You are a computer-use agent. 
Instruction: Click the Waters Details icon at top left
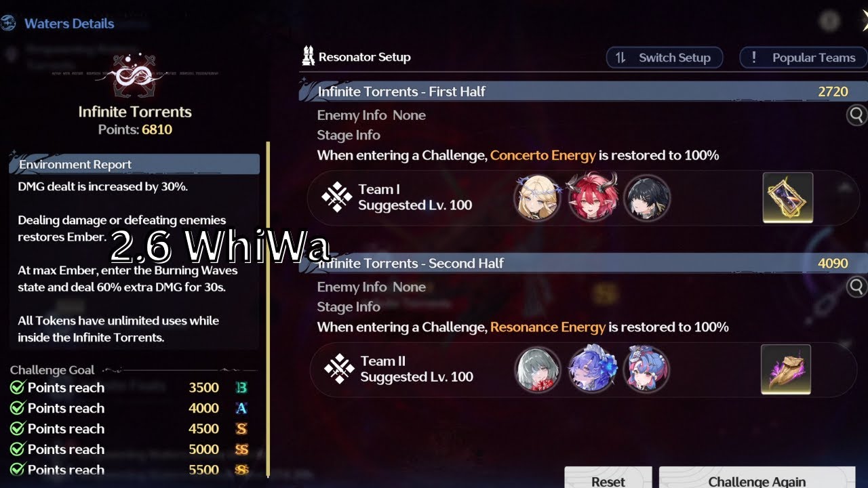[8, 23]
